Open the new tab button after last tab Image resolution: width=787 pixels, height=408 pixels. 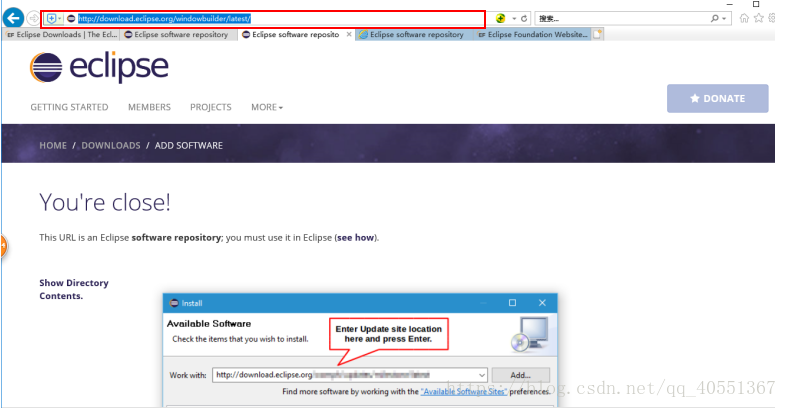point(597,34)
